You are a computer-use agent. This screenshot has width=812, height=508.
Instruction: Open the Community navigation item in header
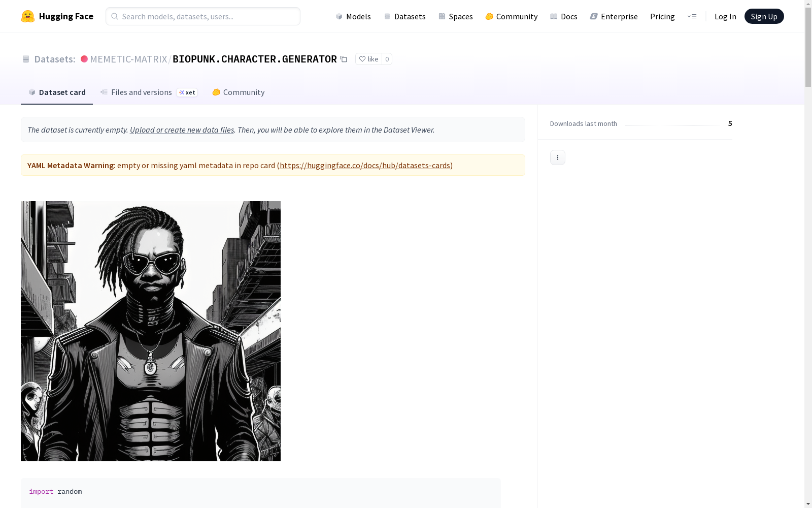click(x=512, y=16)
